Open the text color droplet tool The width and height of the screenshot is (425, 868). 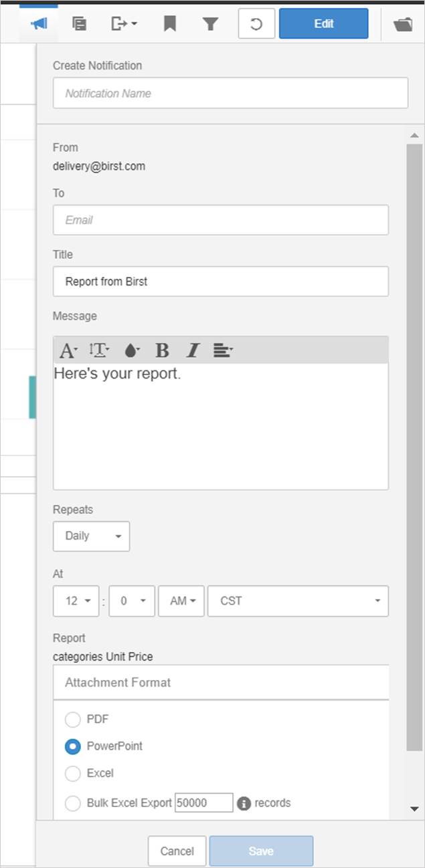[x=132, y=350]
